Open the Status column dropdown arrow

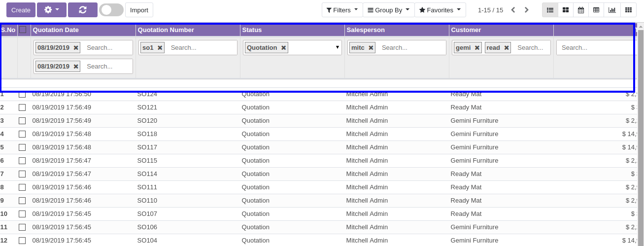pyautogui.click(x=338, y=47)
